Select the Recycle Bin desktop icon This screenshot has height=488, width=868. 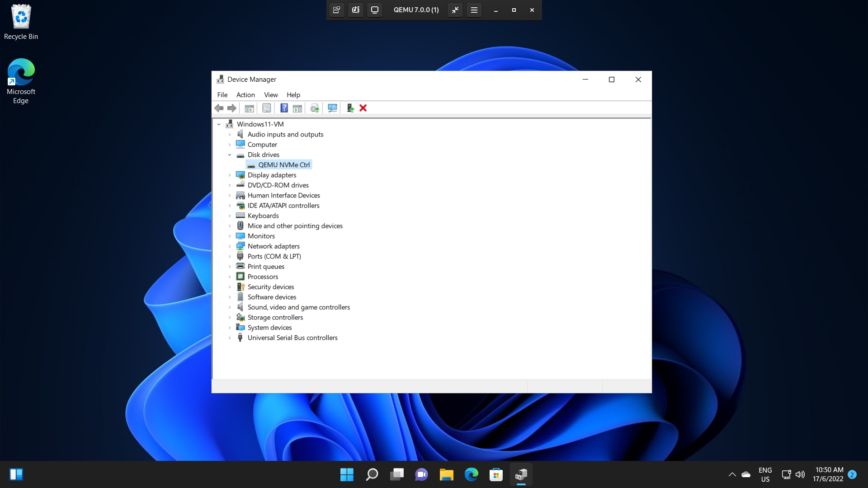pyautogui.click(x=21, y=22)
